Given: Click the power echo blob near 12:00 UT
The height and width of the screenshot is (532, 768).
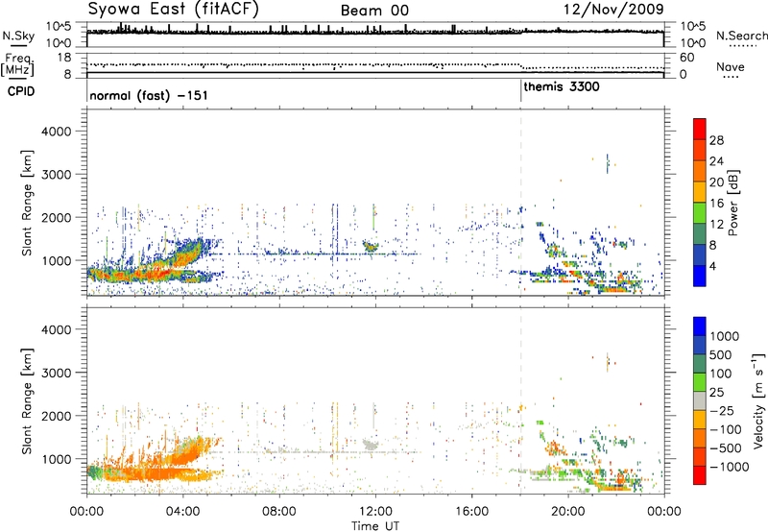Looking at the screenshot, I should (371, 246).
